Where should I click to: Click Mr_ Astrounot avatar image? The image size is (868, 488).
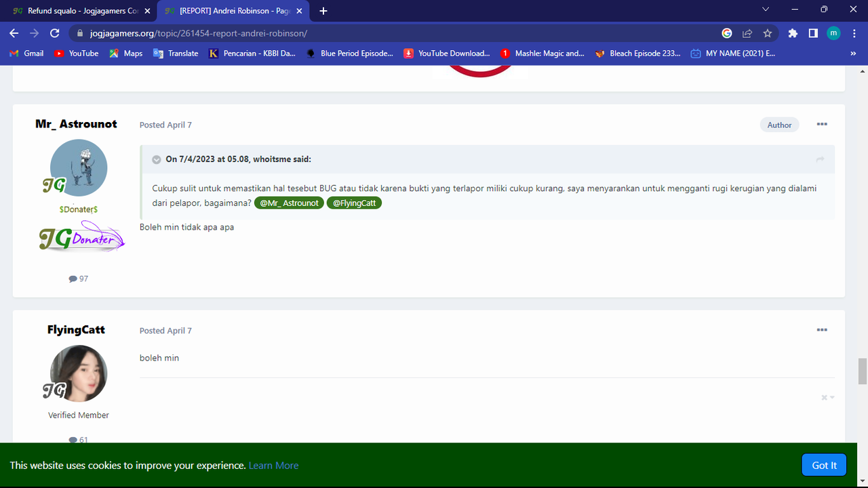tap(79, 168)
